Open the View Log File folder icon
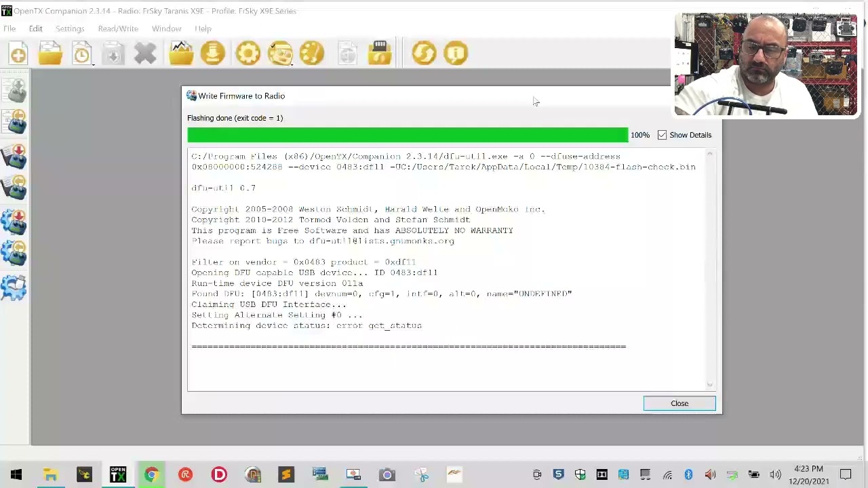 (181, 54)
